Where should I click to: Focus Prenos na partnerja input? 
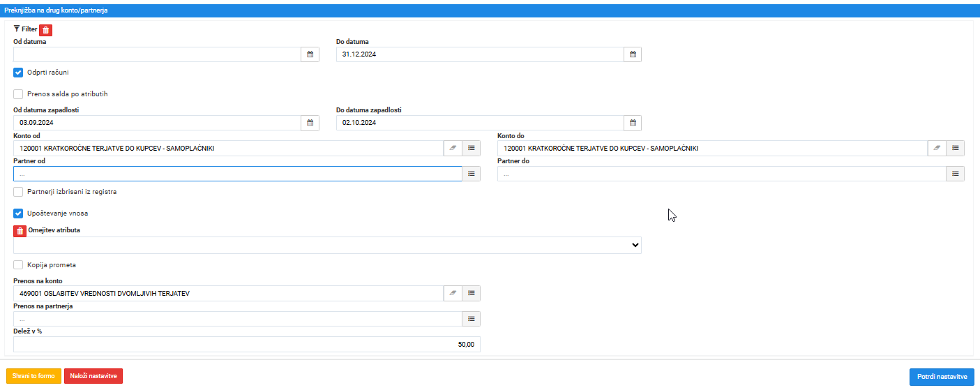point(238,319)
